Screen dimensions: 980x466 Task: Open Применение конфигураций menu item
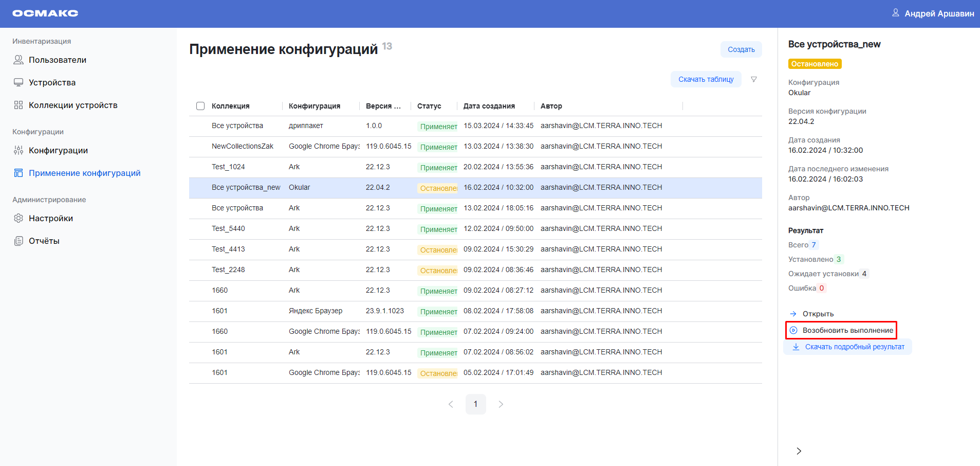[x=84, y=173]
